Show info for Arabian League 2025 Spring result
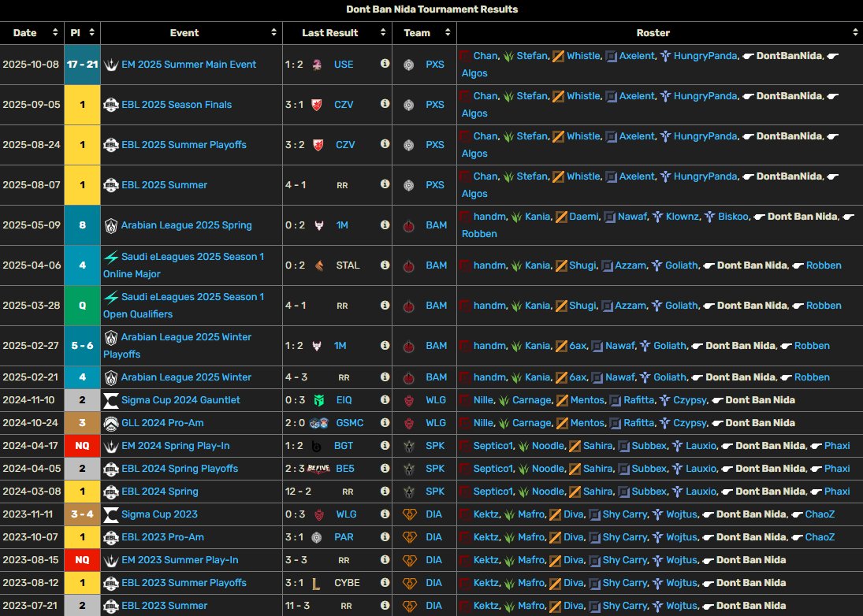863x616 pixels. click(385, 225)
